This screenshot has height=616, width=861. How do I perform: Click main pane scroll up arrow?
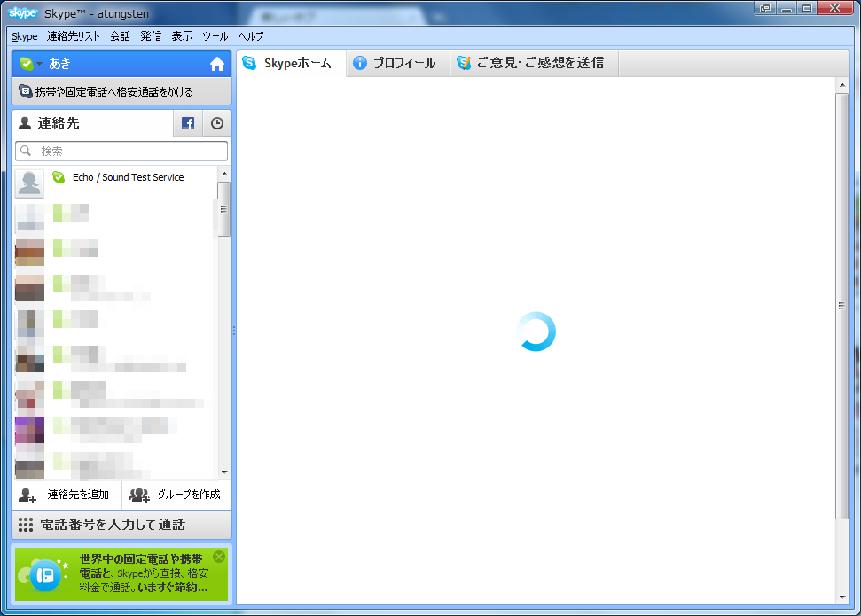(842, 85)
